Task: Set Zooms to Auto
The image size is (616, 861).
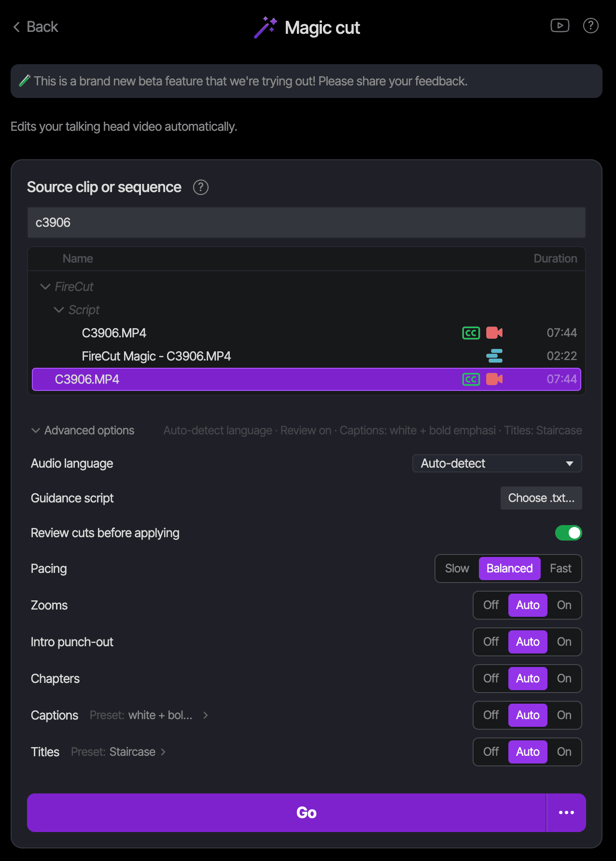Action: point(528,605)
